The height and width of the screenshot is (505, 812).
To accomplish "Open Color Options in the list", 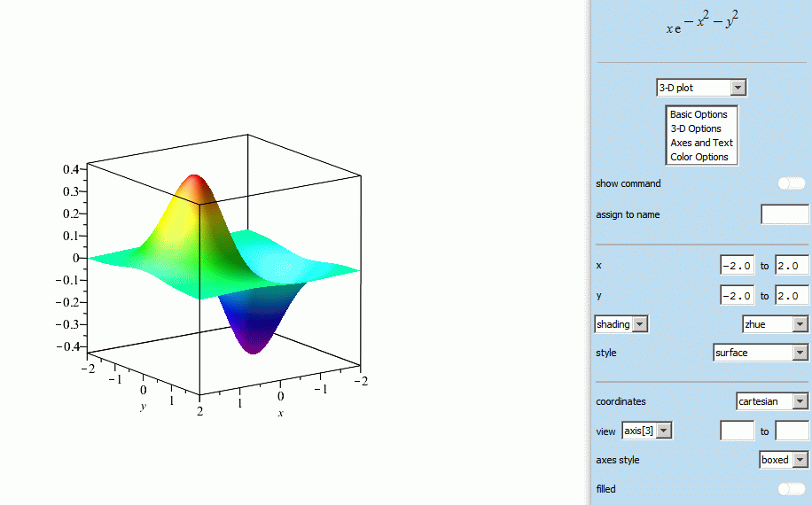I will click(x=699, y=157).
